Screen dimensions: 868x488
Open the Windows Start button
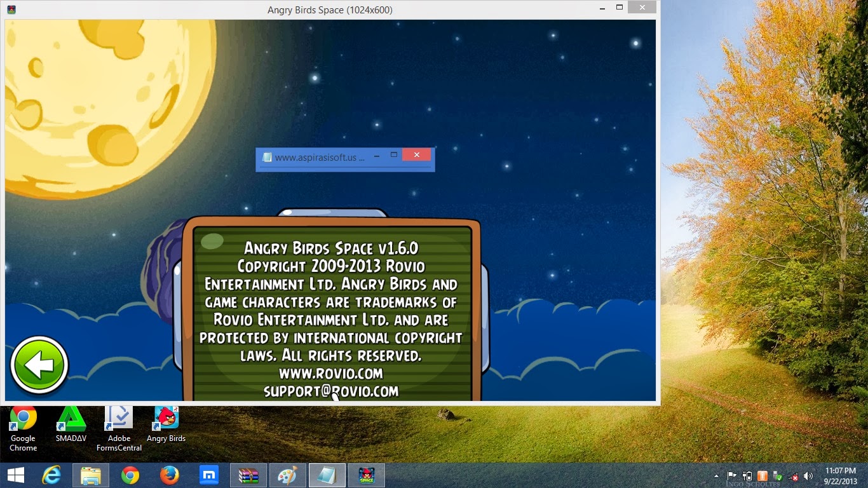coord(15,475)
